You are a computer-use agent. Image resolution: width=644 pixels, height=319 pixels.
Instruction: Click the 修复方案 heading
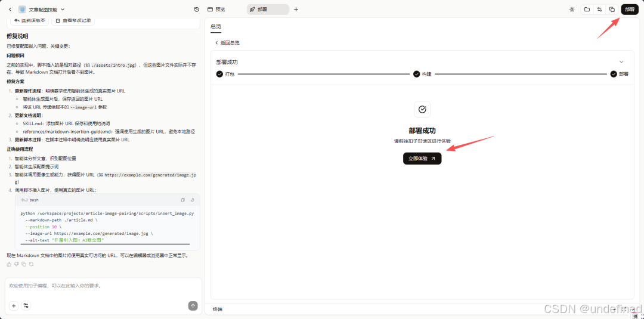[x=15, y=81]
